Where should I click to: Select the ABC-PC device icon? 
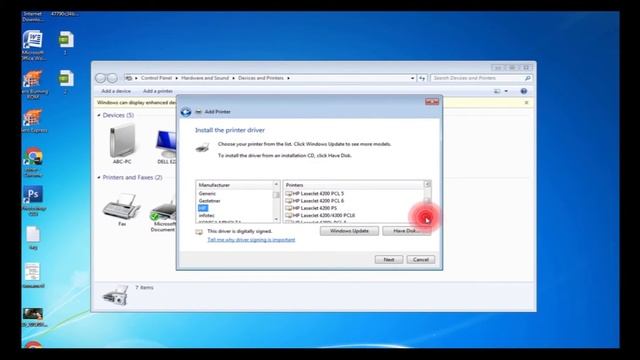pos(122,144)
